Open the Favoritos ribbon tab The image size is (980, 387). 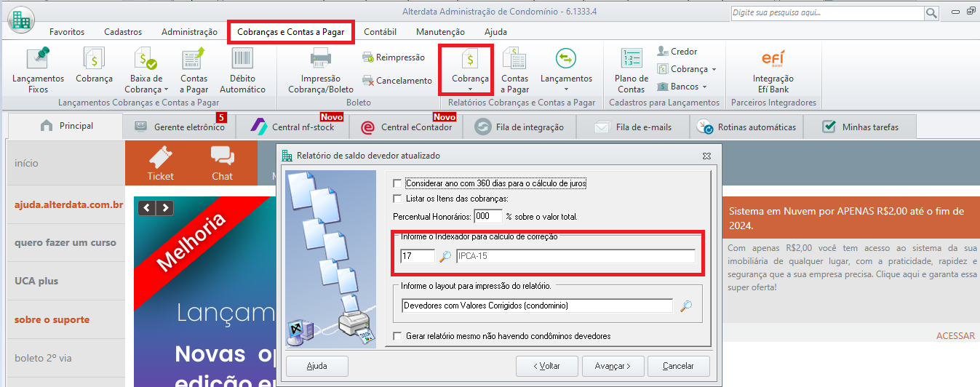[x=67, y=31]
